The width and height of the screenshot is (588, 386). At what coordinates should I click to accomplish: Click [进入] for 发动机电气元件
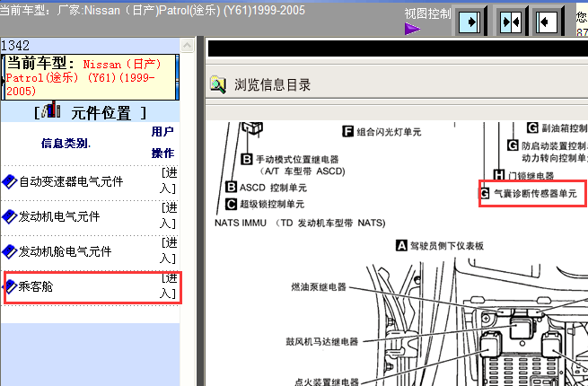click(169, 215)
